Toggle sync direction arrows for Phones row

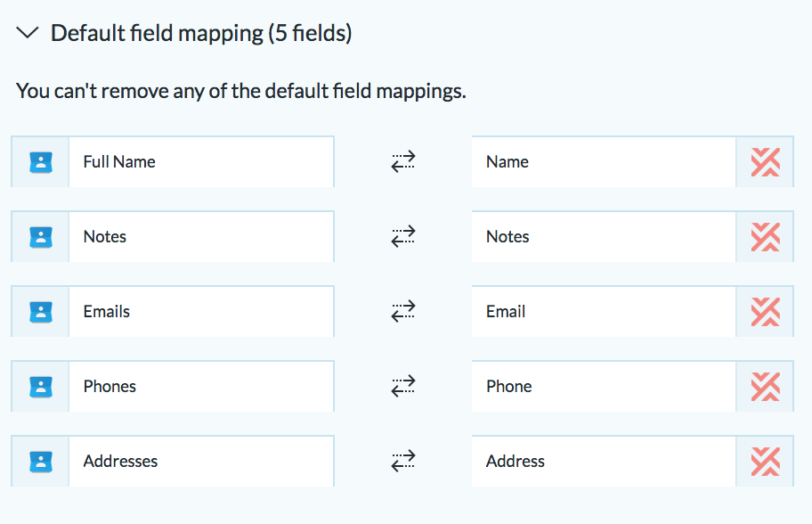click(403, 386)
